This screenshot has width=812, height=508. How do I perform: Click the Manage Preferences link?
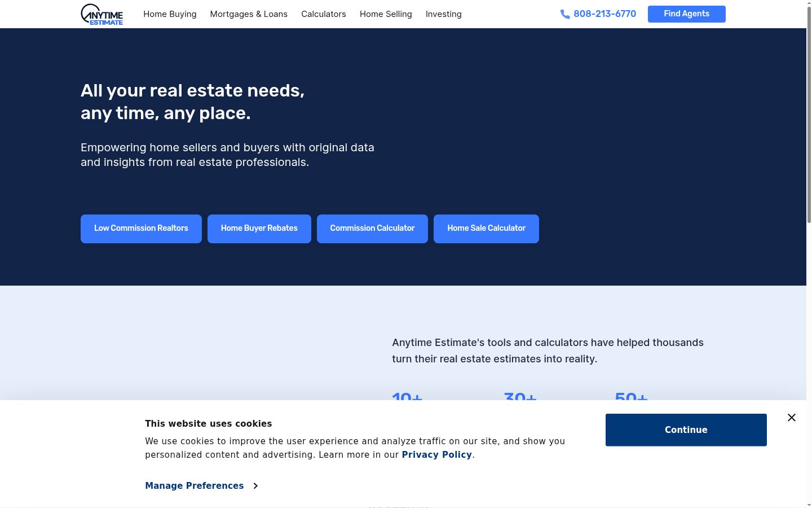(195, 486)
